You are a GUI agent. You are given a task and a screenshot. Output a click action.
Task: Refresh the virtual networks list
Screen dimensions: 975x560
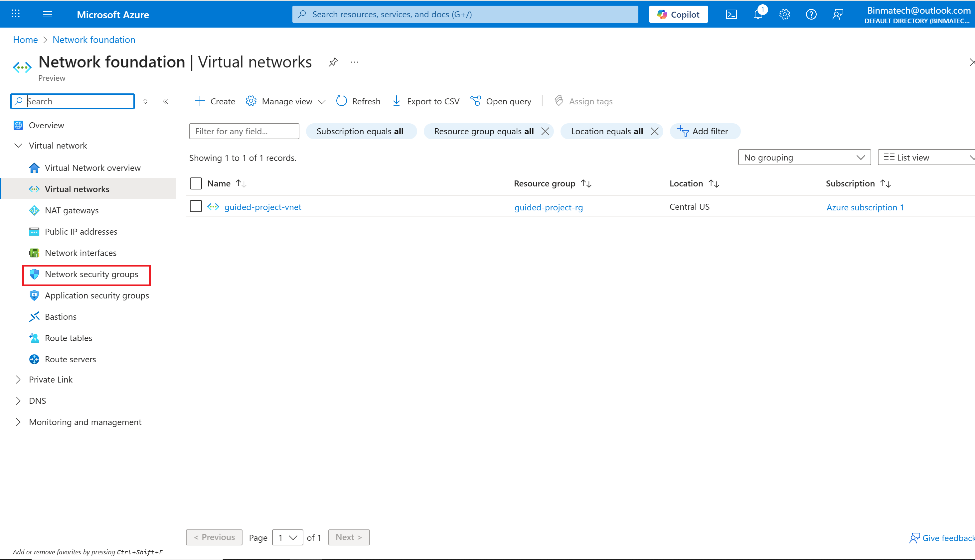pyautogui.click(x=358, y=101)
